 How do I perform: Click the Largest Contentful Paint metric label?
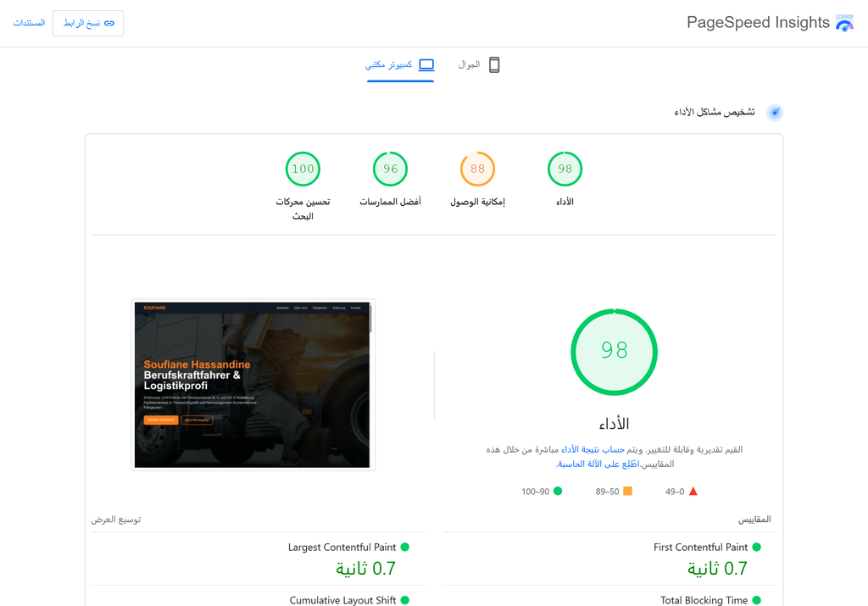click(342, 547)
